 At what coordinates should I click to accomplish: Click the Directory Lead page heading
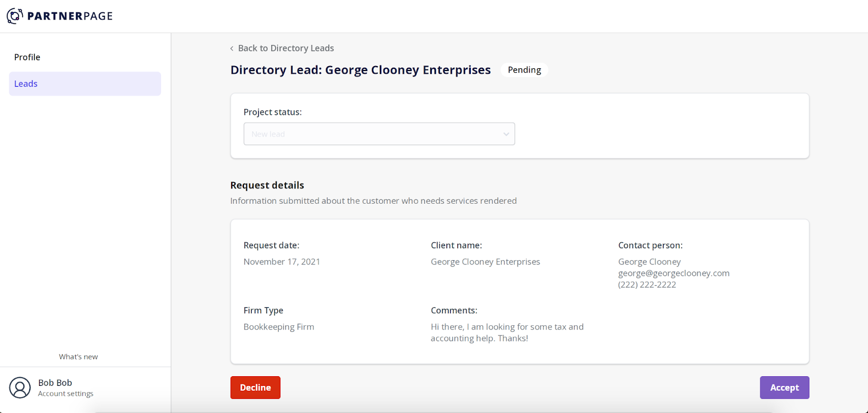click(360, 70)
